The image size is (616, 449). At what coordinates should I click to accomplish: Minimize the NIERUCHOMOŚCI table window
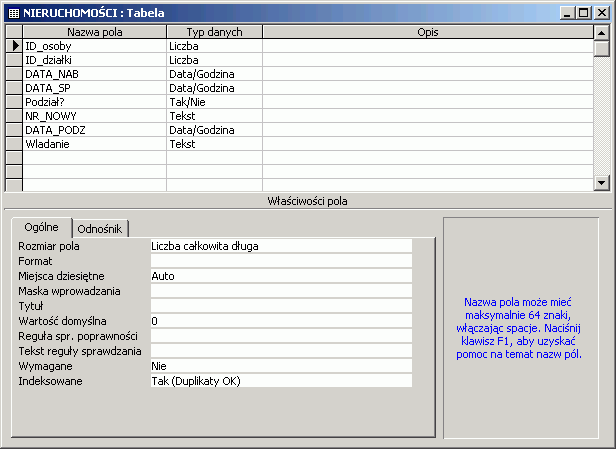(567, 13)
